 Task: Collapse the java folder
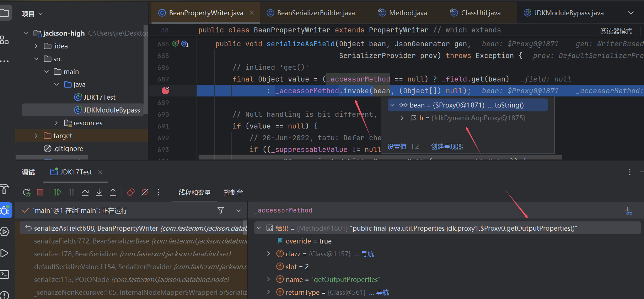[57, 84]
